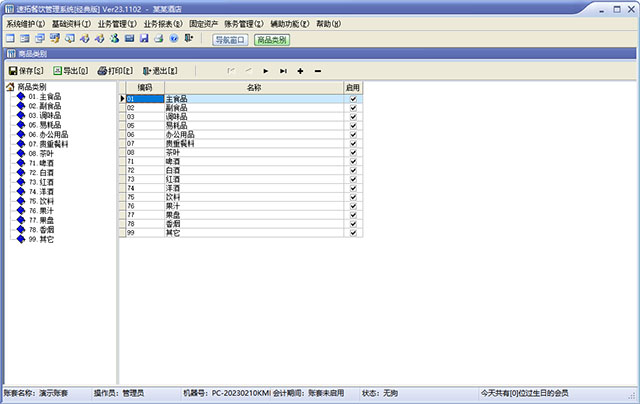
Task: Open the 业务报表 menu
Action: point(162,23)
